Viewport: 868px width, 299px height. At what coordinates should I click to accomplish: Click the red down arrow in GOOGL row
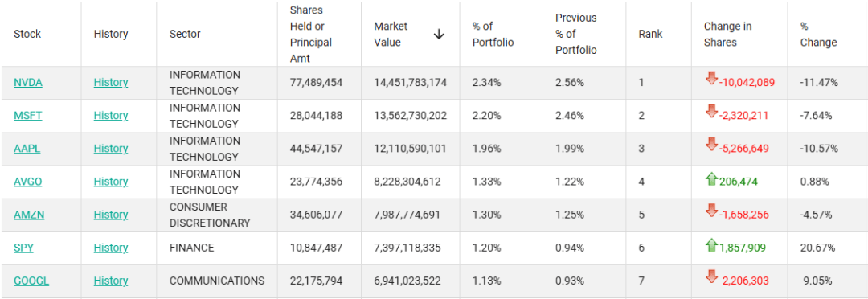pyautogui.click(x=711, y=278)
